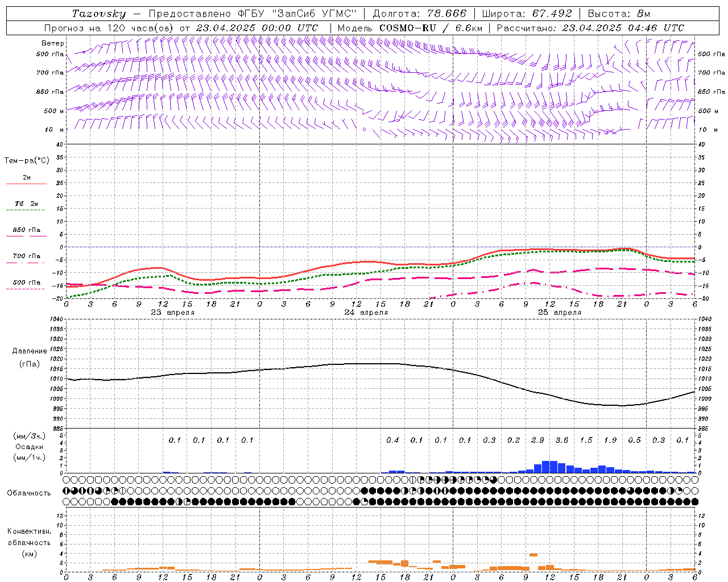This screenshot has width=728, height=582.
Task: Click the "0.2" precipitation amount value
Action: [514, 440]
